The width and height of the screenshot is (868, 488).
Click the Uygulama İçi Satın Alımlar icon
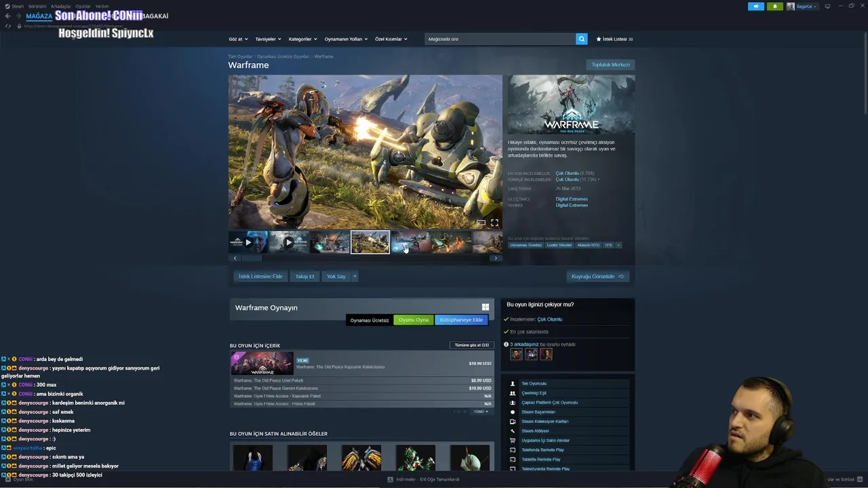[513, 441]
